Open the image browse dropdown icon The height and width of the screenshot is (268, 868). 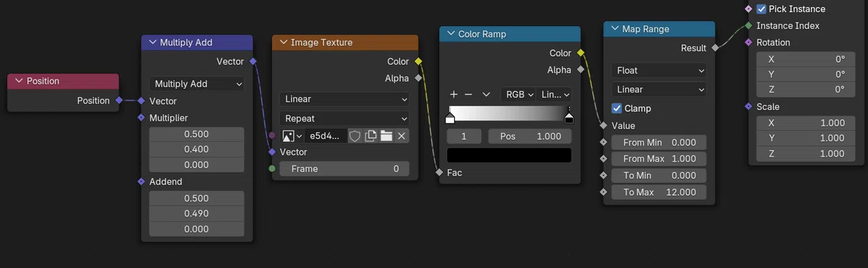tap(292, 136)
